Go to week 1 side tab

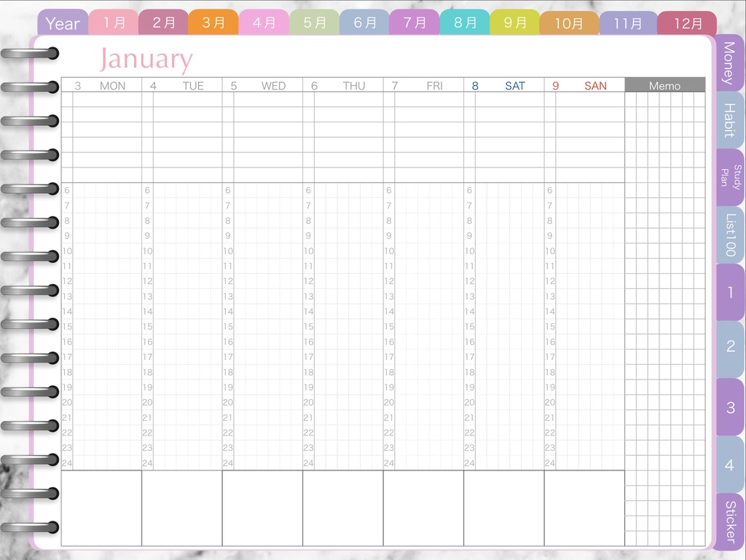pos(730,292)
